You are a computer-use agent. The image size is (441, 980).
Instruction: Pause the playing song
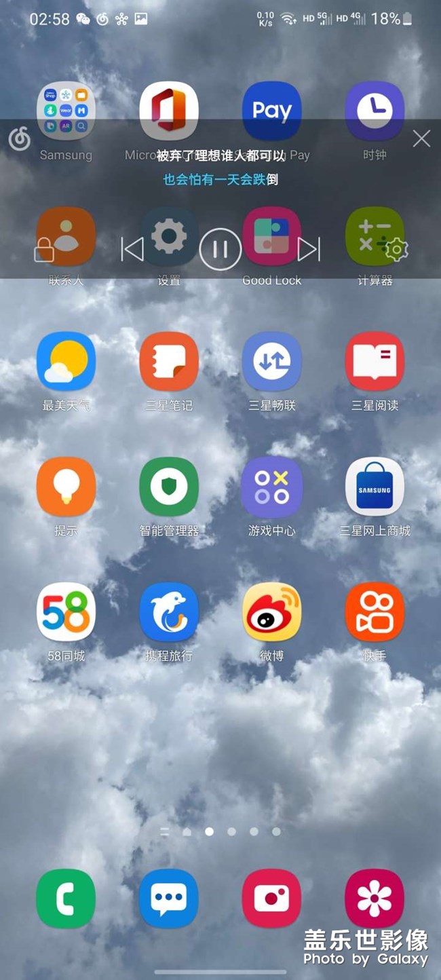coord(220,249)
